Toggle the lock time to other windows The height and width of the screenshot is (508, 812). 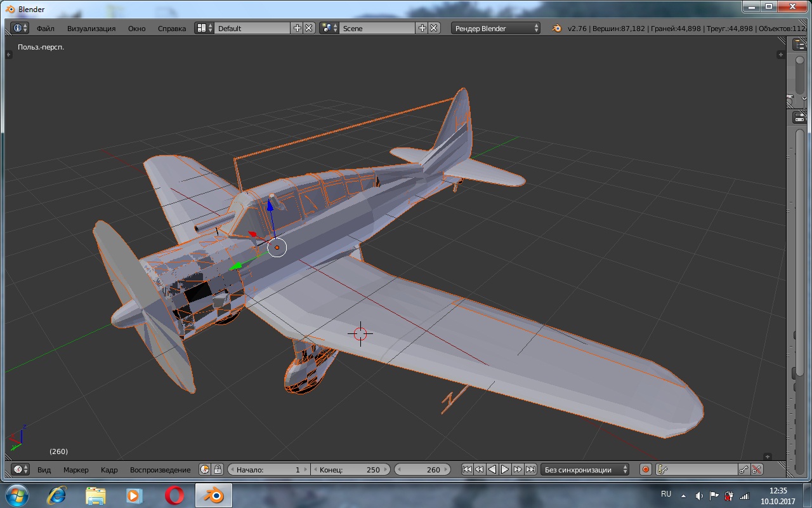218,469
